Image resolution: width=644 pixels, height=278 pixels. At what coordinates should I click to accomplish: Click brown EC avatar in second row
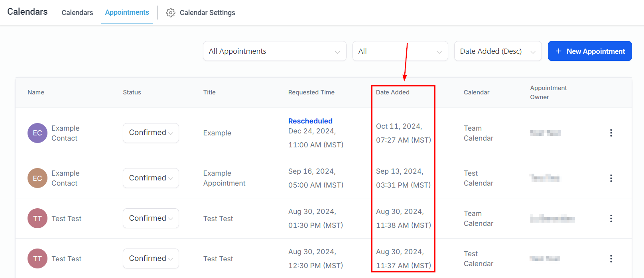coord(37,178)
